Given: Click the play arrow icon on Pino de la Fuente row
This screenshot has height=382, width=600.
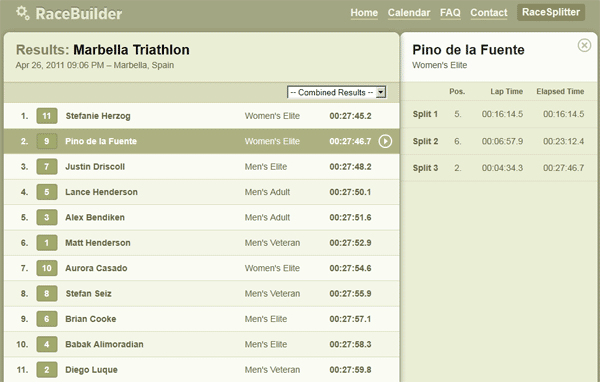Looking at the screenshot, I should [385, 141].
